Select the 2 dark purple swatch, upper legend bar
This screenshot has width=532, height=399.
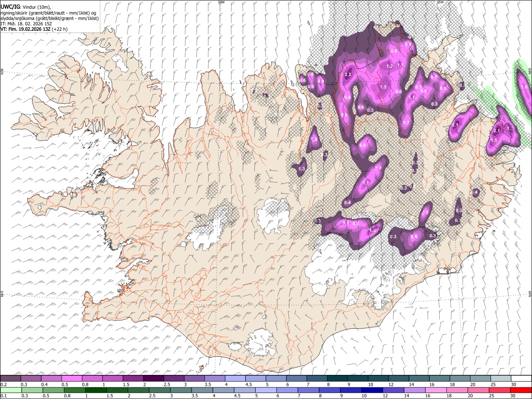[153, 378]
